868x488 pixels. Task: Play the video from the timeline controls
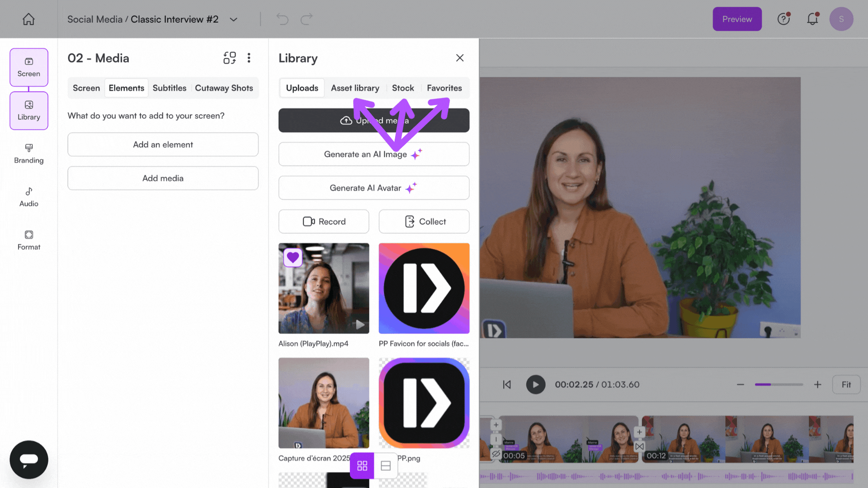[536, 385]
